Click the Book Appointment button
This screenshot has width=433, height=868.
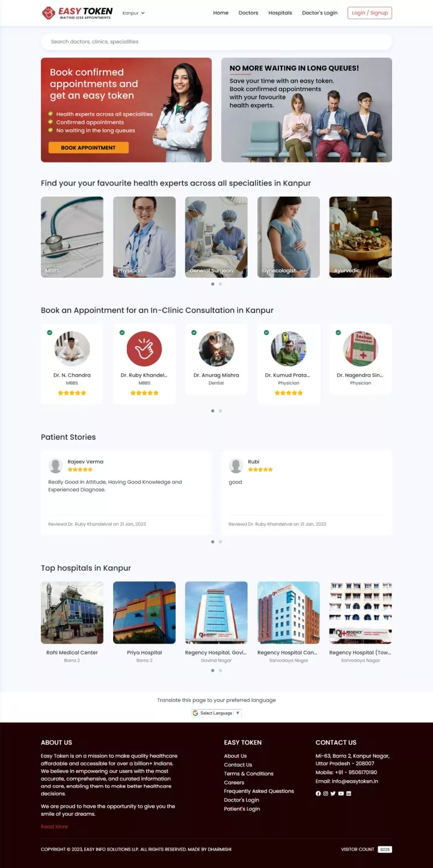[88, 147]
